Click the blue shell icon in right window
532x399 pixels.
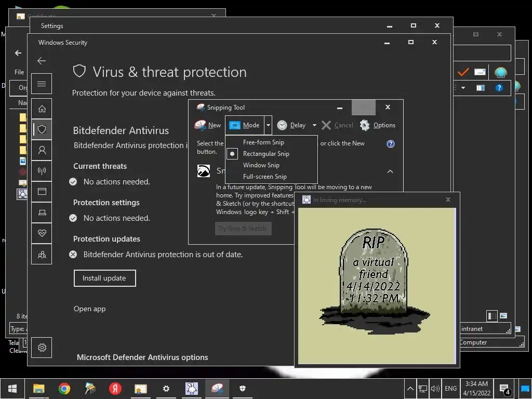[500, 72]
